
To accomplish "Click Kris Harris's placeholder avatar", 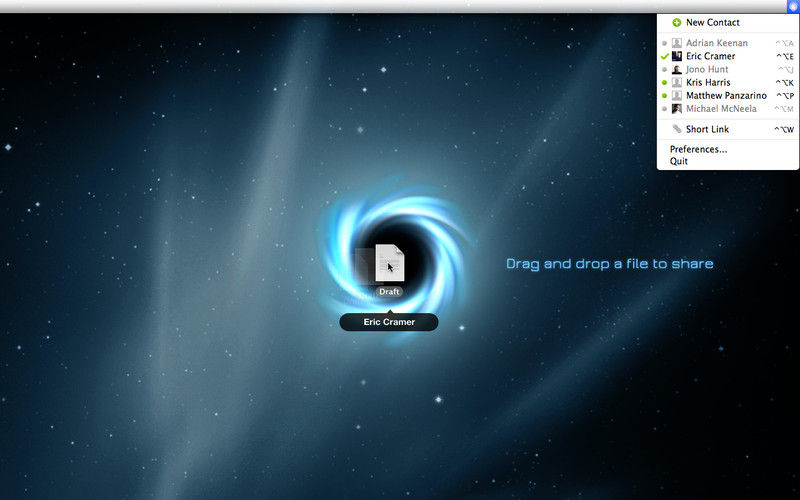I will 677,83.
